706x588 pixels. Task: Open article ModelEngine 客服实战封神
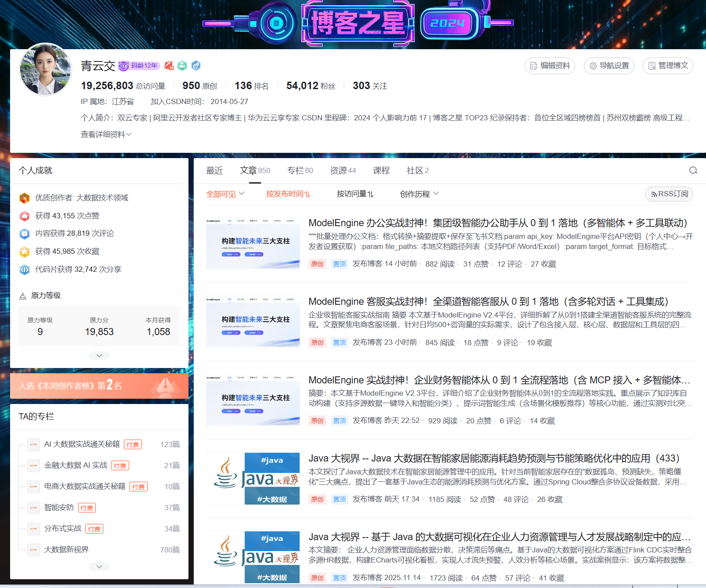tap(488, 302)
